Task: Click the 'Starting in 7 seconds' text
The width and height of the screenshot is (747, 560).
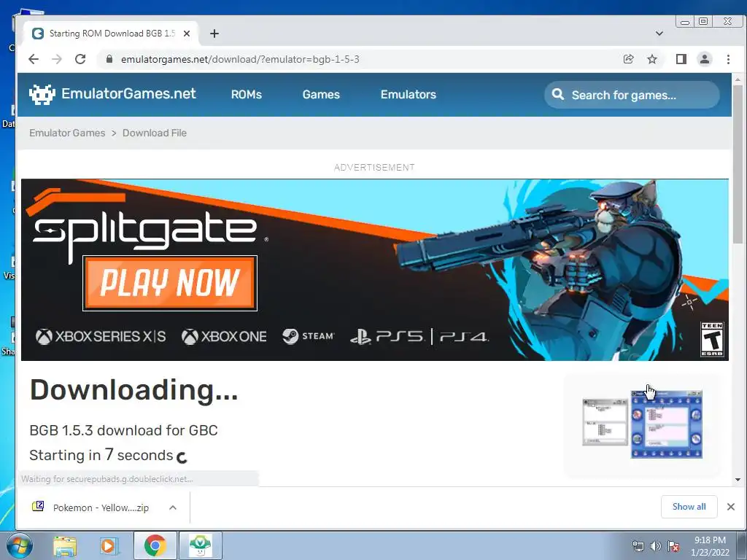Action: [101, 455]
